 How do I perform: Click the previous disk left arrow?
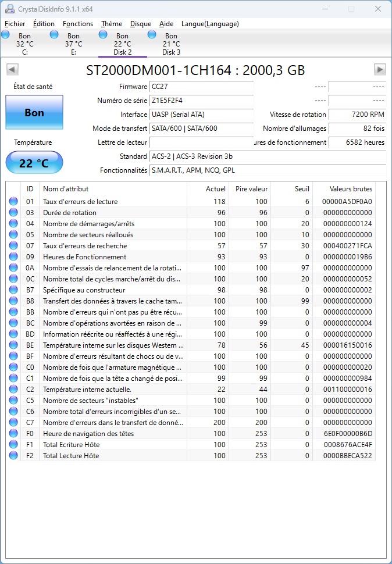(x=12, y=70)
